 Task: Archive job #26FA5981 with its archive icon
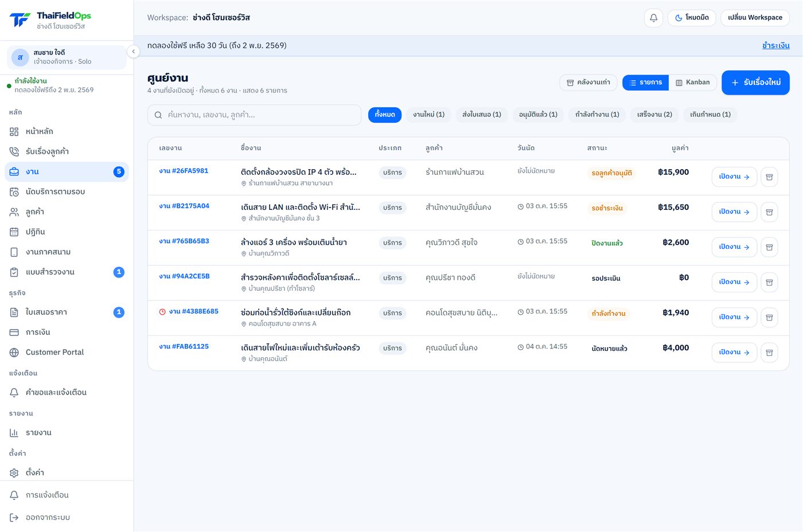pyautogui.click(x=769, y=177)
